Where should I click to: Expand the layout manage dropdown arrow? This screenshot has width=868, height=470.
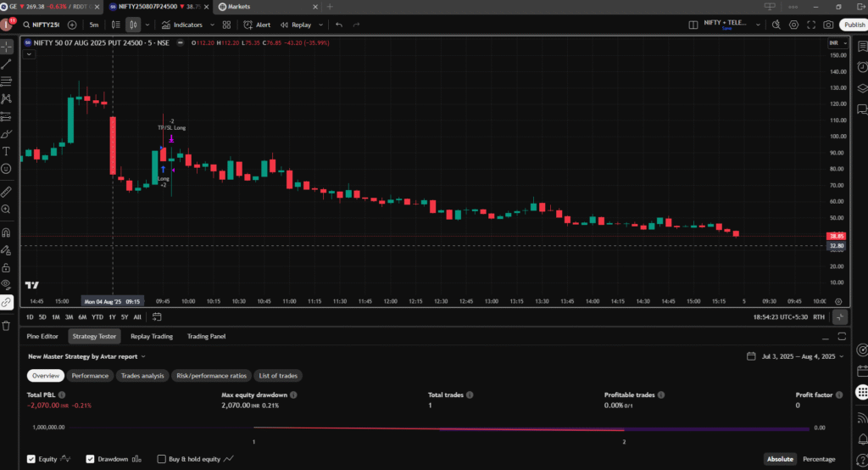(x=758, y=25)
